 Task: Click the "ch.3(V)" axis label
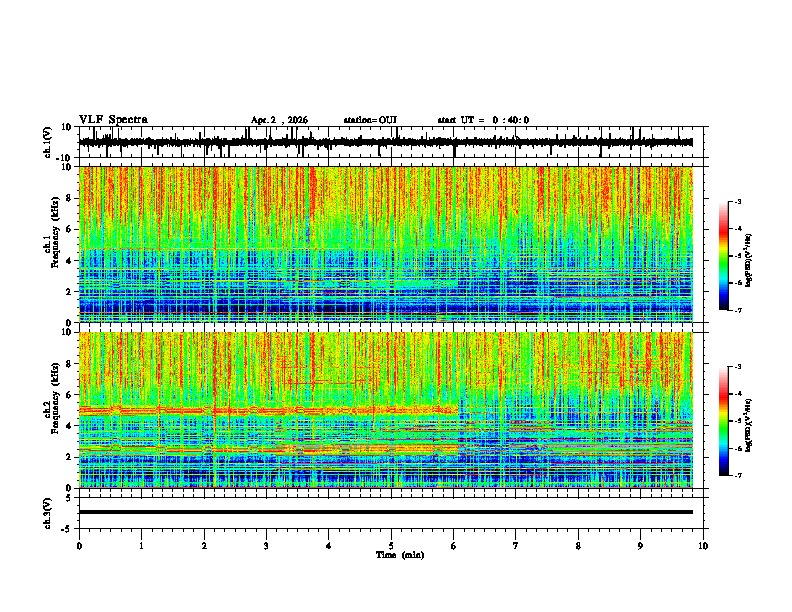tap(48, 513)
